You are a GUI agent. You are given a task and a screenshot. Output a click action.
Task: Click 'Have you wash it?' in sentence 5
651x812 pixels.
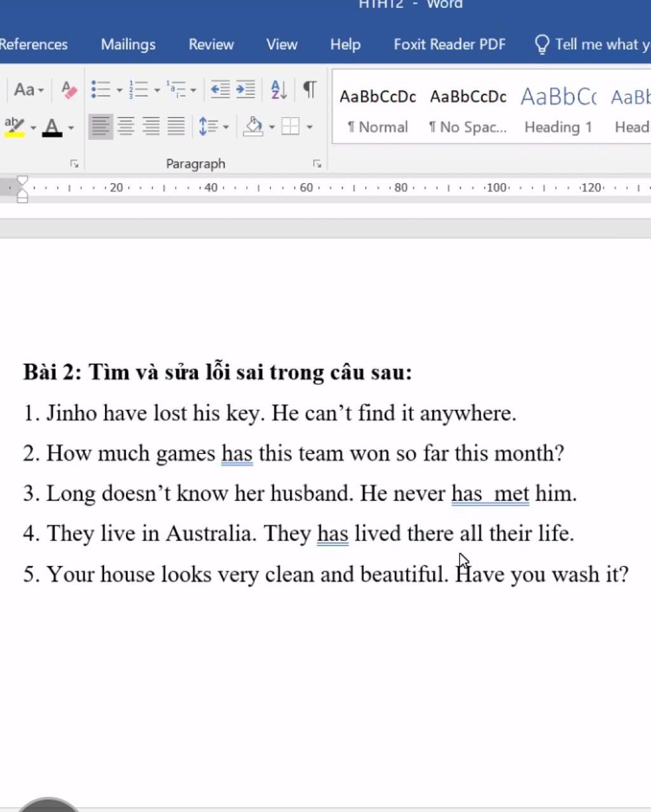click(542, 574)
